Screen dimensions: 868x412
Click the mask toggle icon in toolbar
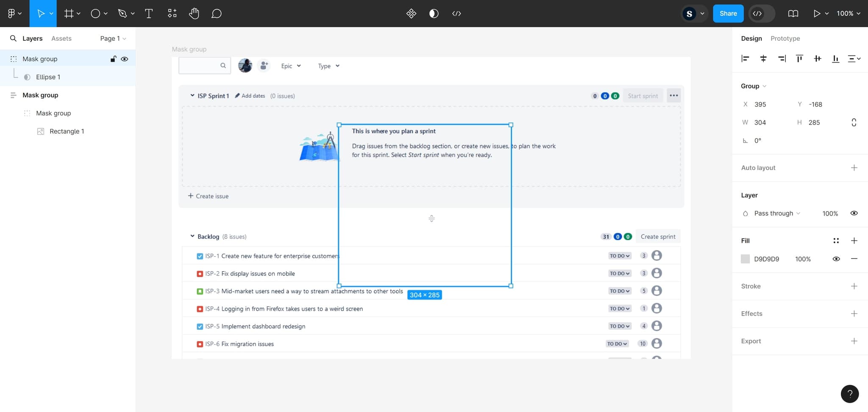[434, 14]
